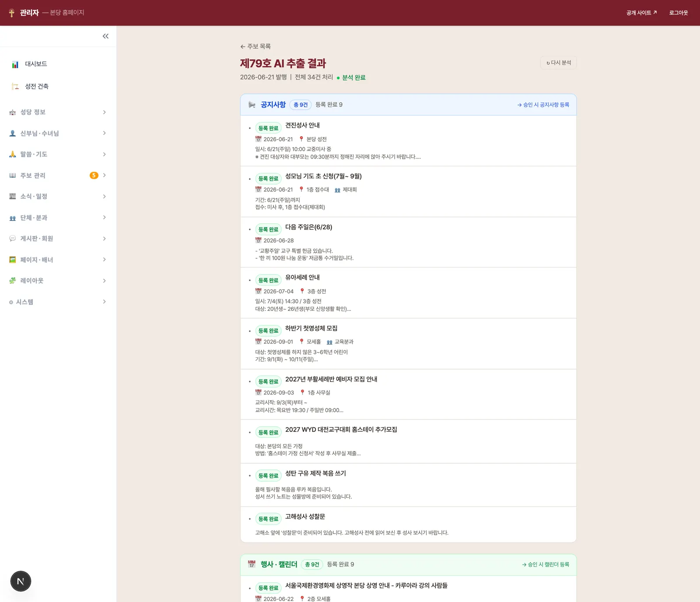Click location pin icon beside 본당 성전
Viewport: 700px width, 602px height.
pos(301,139)
